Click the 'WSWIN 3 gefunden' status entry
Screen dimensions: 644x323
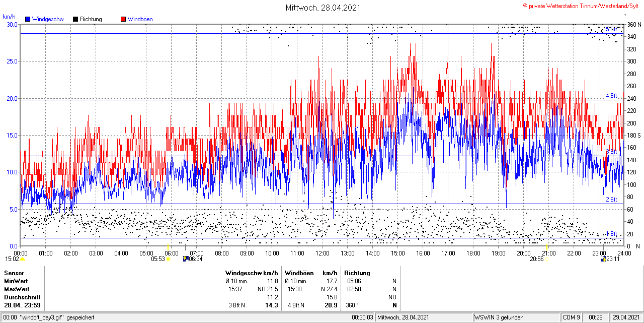click(x=499, y=317)
